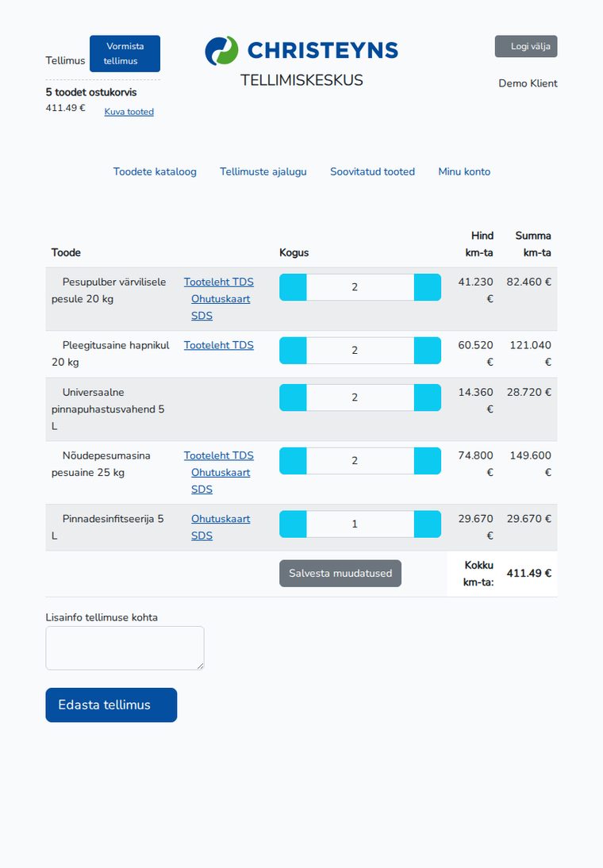Screen dimensions: 603x868
Task: Click quantity field for Pleegitusaine hapnikul
Action: pyautogui.click(x=360, y=351)
